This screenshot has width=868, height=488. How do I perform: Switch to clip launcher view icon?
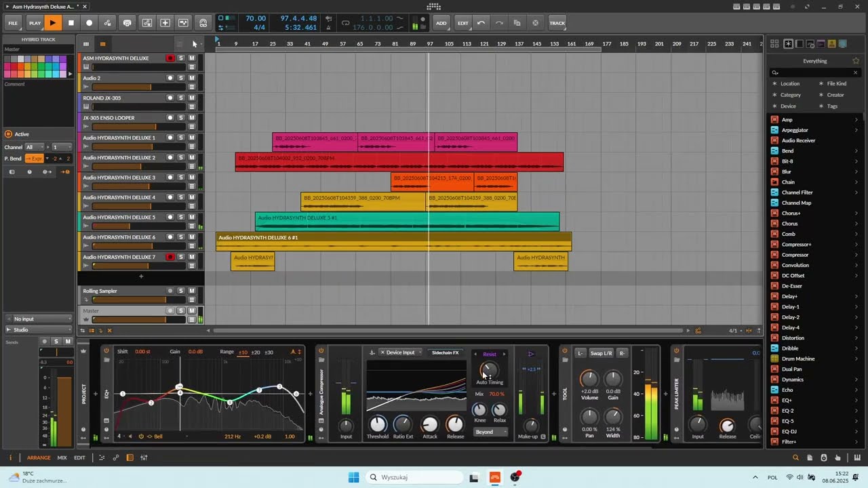(x=86, y=44)
